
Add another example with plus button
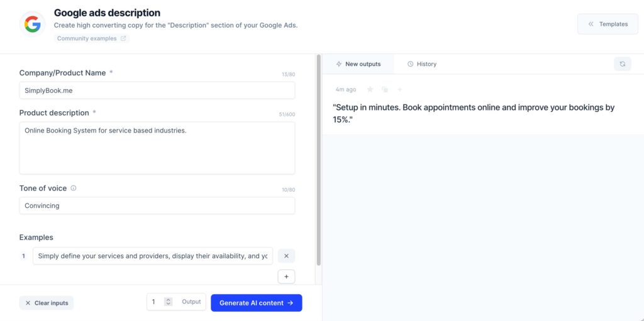[x=286, y=276]
